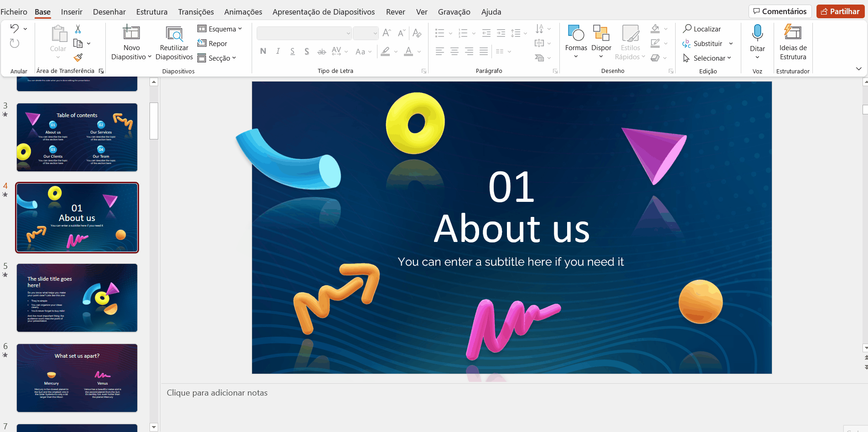Click the Line Spacing icon
Image resolution: width=868 pixels, height=432 pixels.
coord(516,33)
